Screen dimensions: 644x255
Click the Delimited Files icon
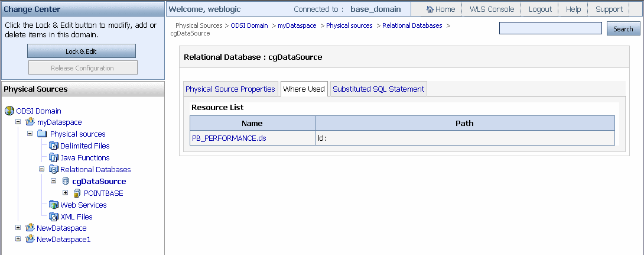pyautogui.click(x=54, y=146)
